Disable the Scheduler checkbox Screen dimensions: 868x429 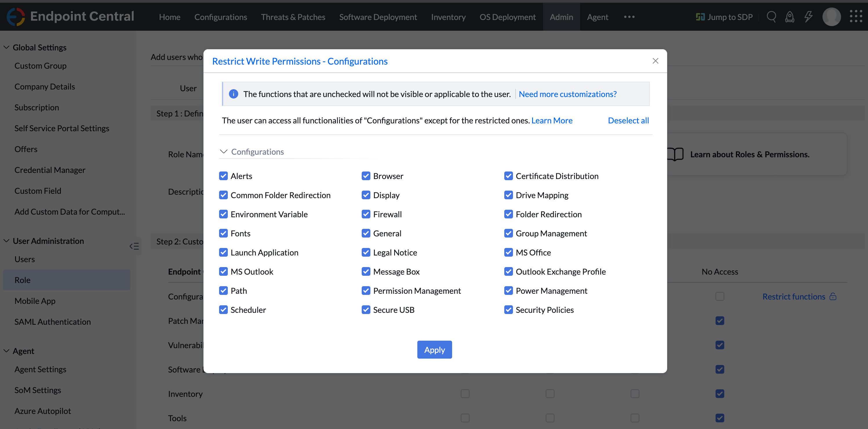click(x=223, y=309)
